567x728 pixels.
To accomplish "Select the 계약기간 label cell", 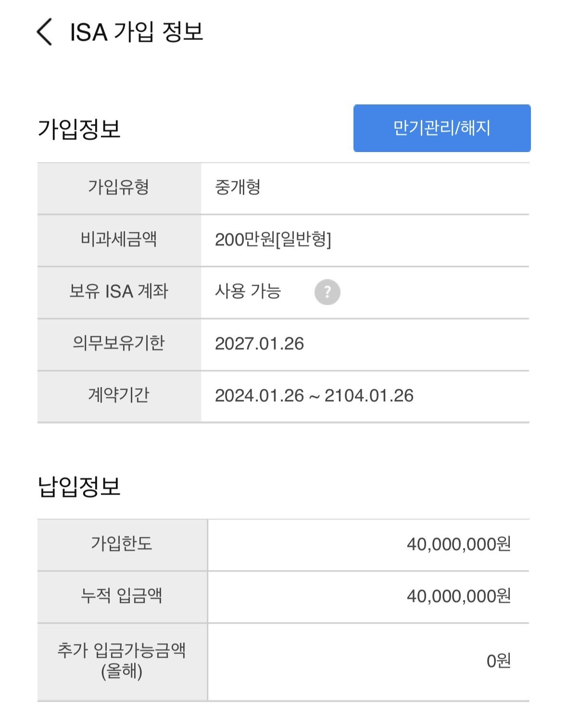I will click(119, 396).
